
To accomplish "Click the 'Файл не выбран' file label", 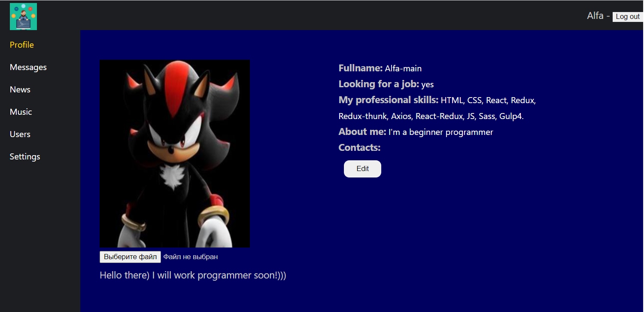I will (x=191, y=257).
